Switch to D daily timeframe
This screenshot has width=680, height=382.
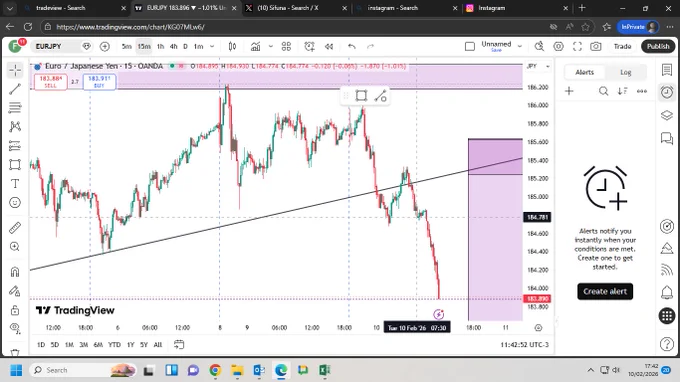[185, 46]
